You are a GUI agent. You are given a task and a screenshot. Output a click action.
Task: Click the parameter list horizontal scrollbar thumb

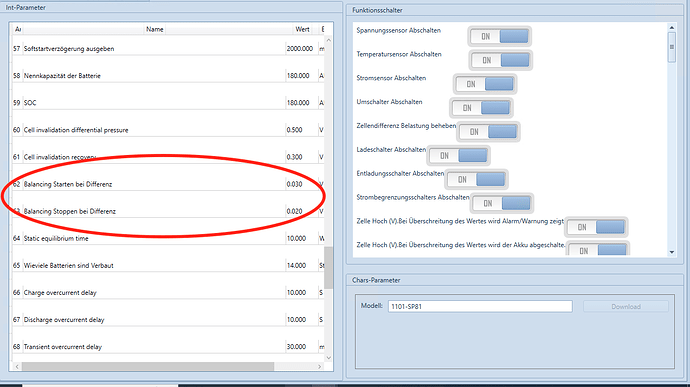point(148,366)
